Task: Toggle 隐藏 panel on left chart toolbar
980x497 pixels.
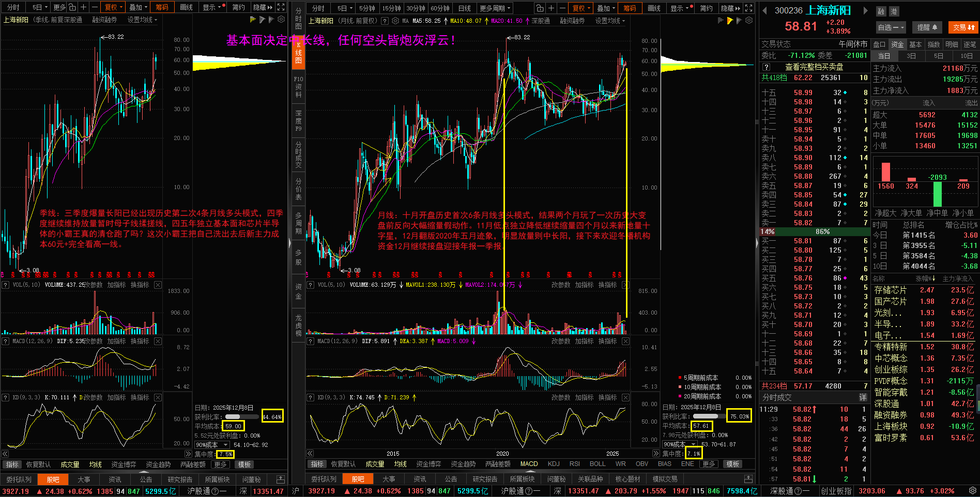Action: 263,7
